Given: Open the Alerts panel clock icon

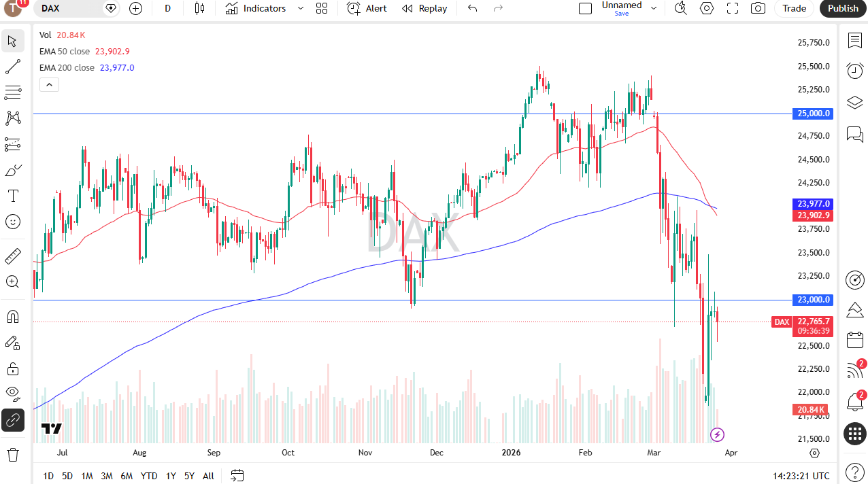Looking at the screenshot, I should pyautogui.click(x=854, y=71).
